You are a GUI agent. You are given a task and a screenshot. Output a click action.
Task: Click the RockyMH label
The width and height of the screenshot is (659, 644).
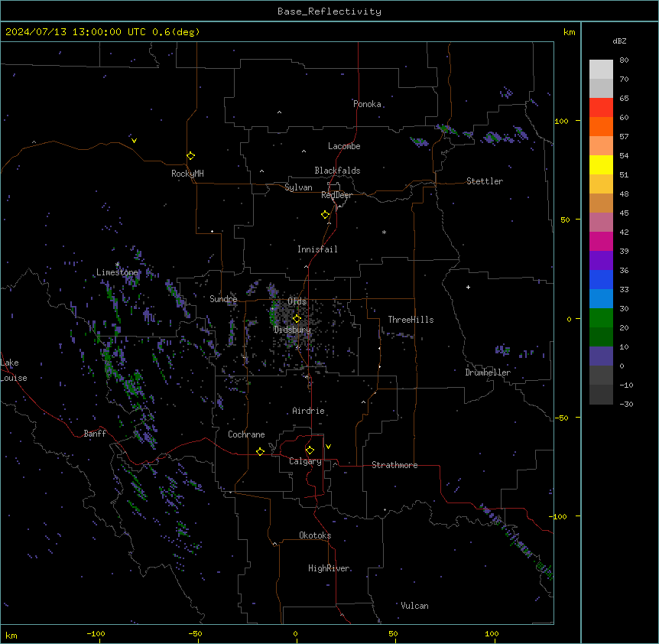point(187,174)
